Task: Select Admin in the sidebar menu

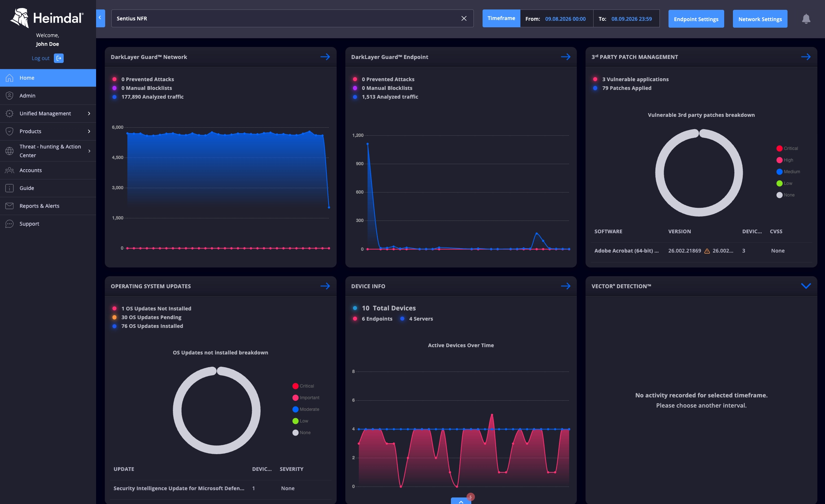Action: click(48, 96)
